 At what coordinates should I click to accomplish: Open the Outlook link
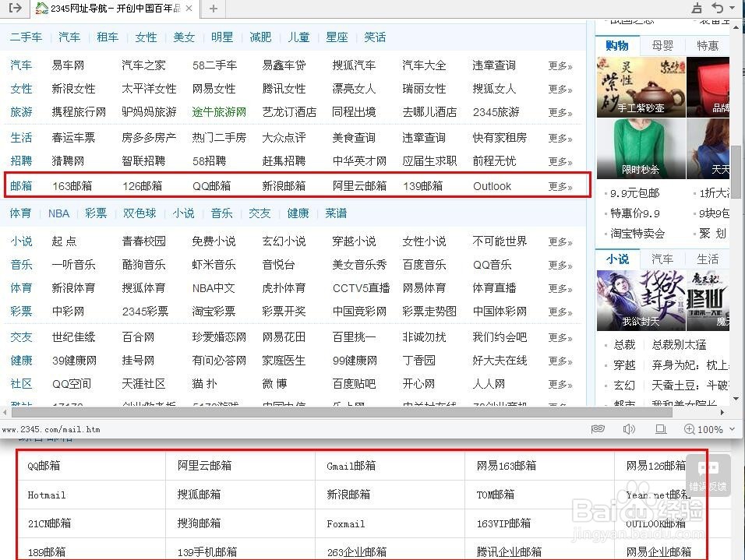point(492,186)
